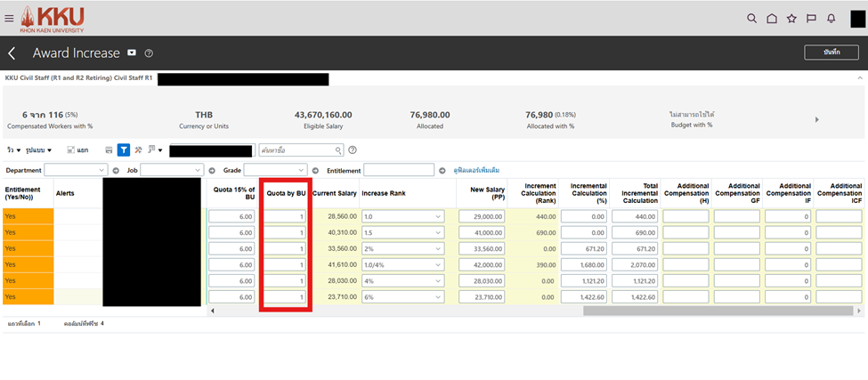Click the horizontal table scrollbar
The height and width of the screenshot is (380, 868).
pyautogui.click(x=712, y=311)
